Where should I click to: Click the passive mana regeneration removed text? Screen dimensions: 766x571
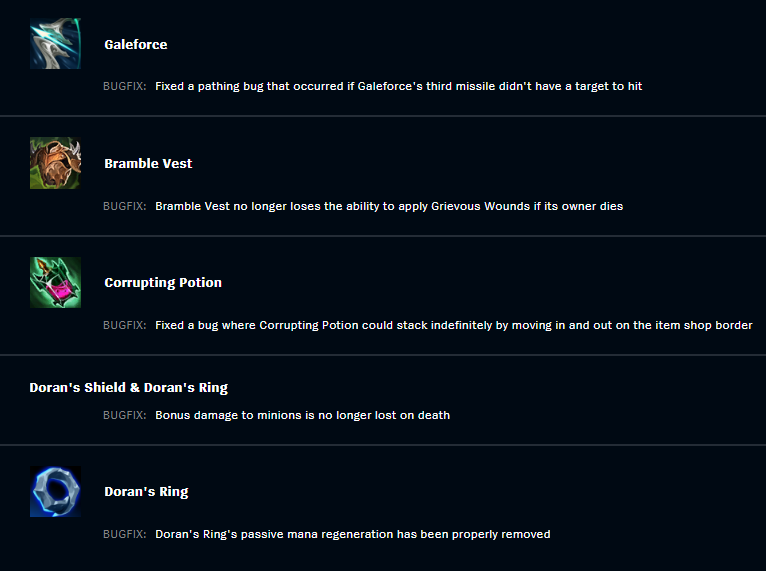tap(353, 534)
